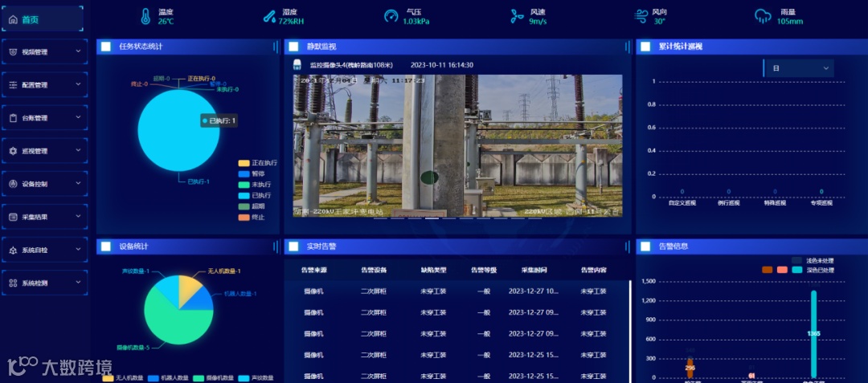
Task: Click the square icon in 静默监视 header
Action: 293,47
